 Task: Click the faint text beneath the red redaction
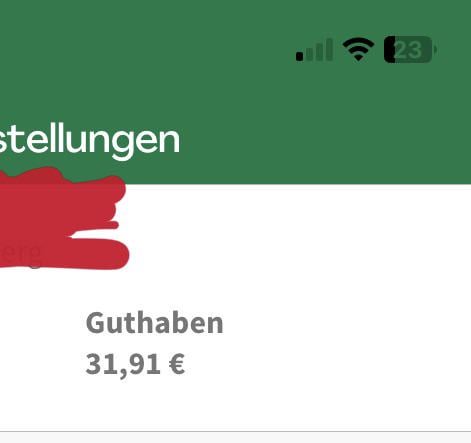click(21, 252)
